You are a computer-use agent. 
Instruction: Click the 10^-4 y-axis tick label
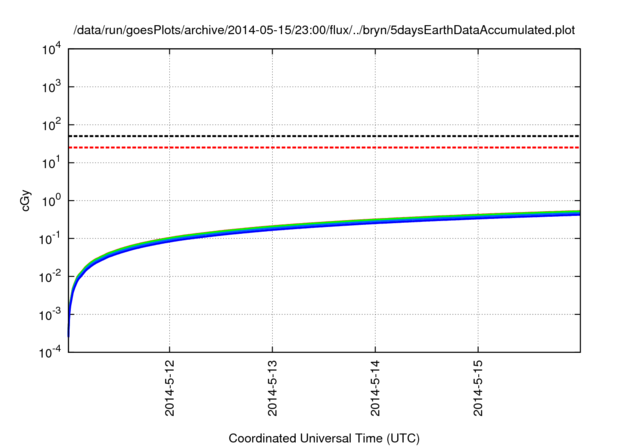coord(50,352)
